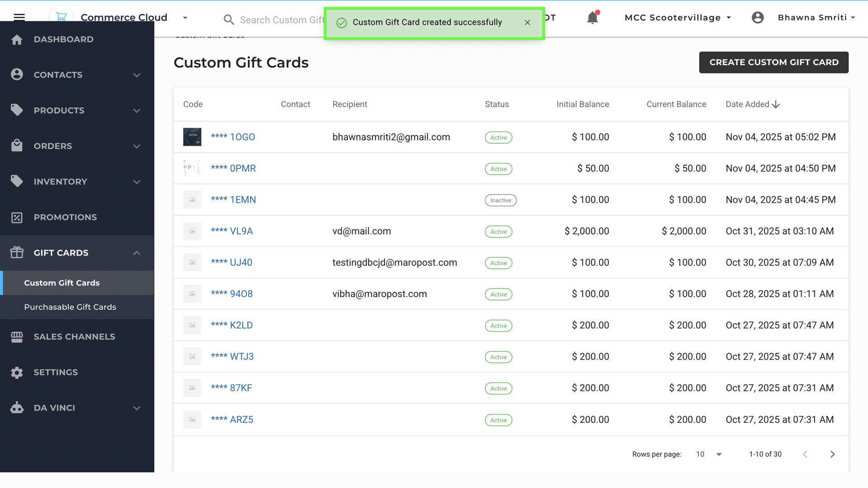The width and height of the screenshot is (868, 488).
Task: Open gift card ending VL9A
Action: (232, 231)
